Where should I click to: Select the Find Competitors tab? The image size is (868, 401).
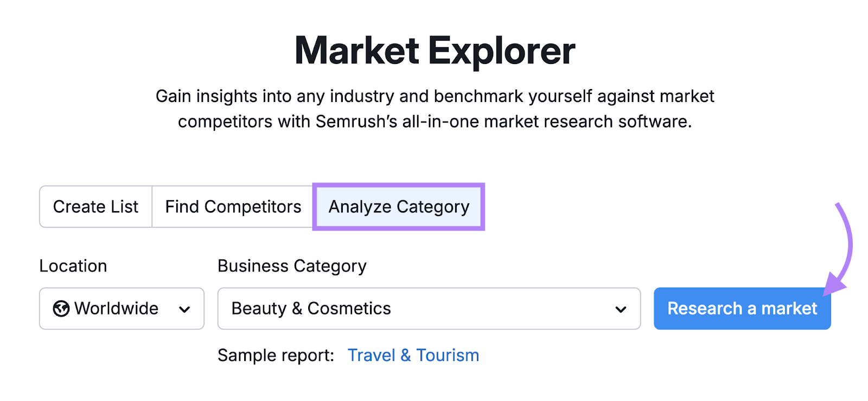[x=232, y=207]
